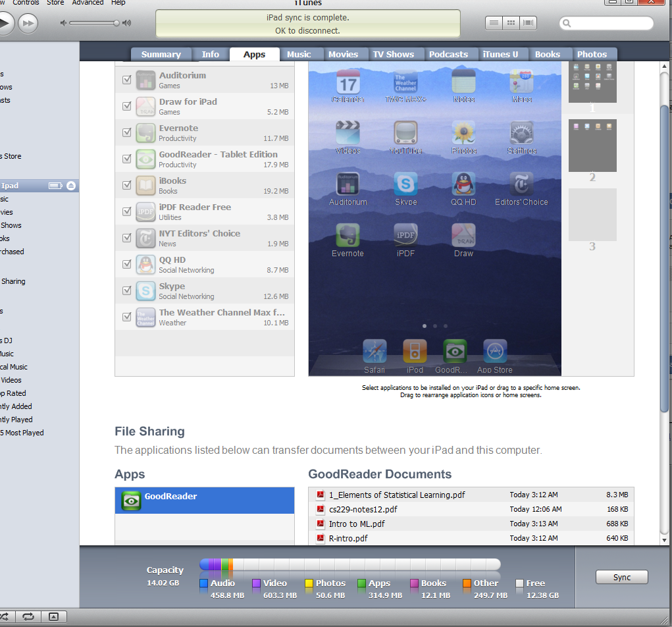Image resolution: width=672 pixels, height=627 pixels.
Task: Open the TV Shows tab
Action: pos(394,54)
